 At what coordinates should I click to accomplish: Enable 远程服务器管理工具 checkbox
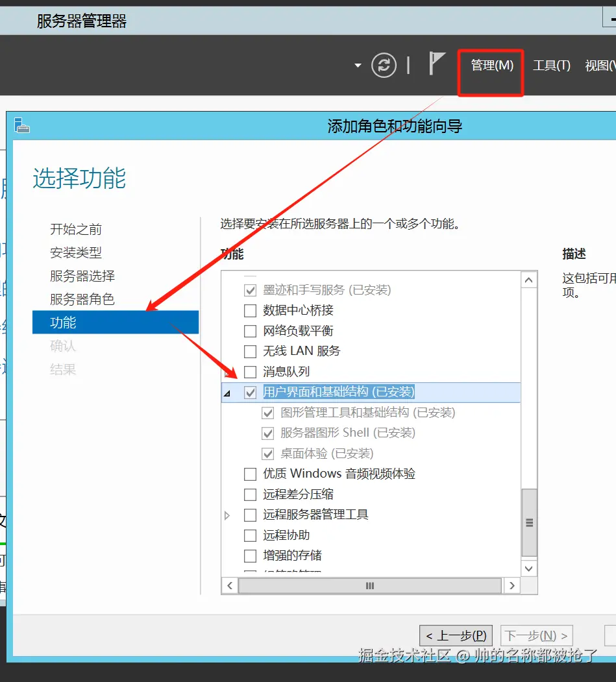pyautogui.click(x=250, y=515)
